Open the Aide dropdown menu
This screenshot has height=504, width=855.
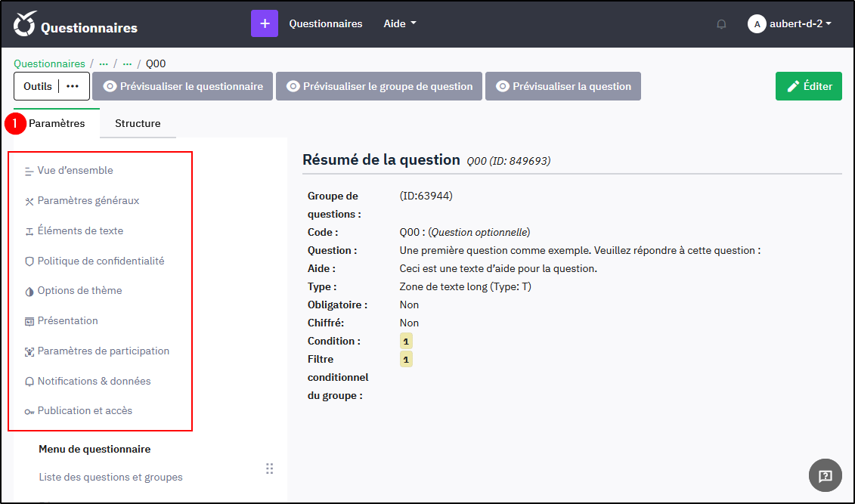[x=399, y=23]
